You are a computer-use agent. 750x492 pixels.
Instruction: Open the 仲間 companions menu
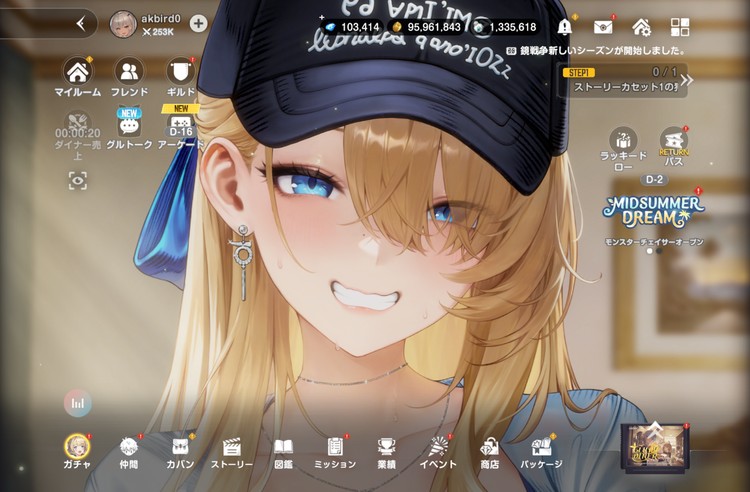click(x=129, y=453)
